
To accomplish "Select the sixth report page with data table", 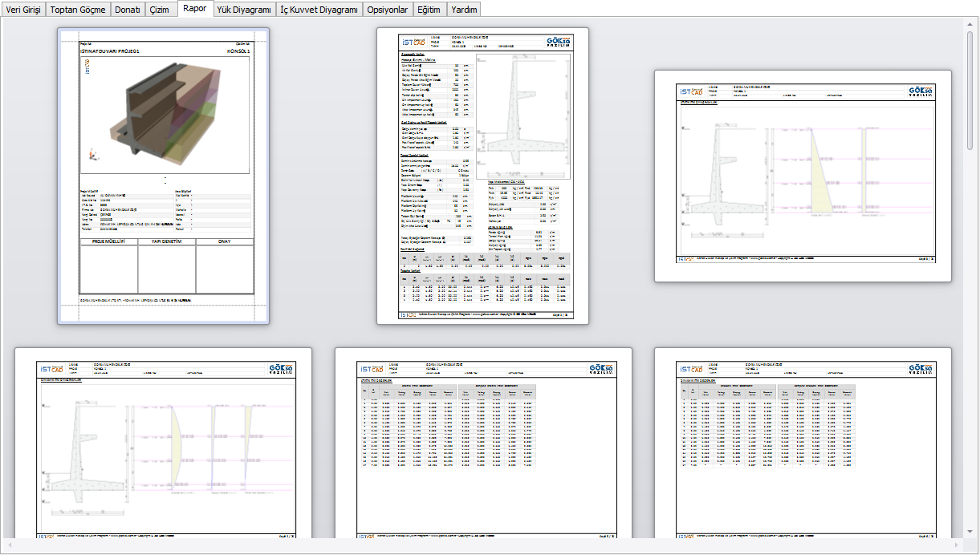I will pos(803,443).
